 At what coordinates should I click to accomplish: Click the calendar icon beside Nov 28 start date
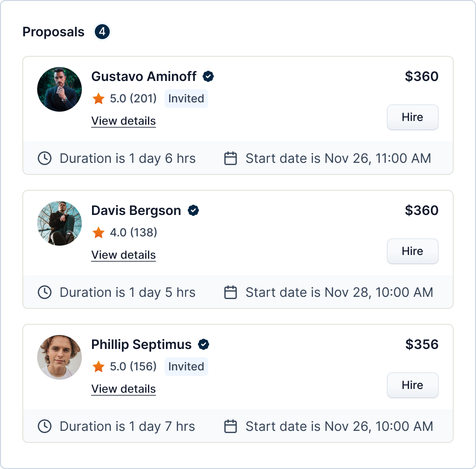pyautogui.click(x=231, y=293)
